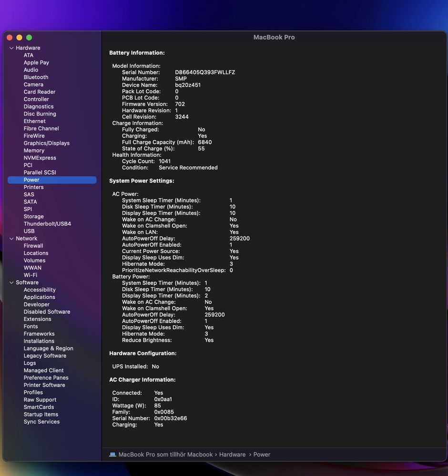Open Sync Services entry
The height and width of the screenshot is (476, 448).
tap(41, 422)
